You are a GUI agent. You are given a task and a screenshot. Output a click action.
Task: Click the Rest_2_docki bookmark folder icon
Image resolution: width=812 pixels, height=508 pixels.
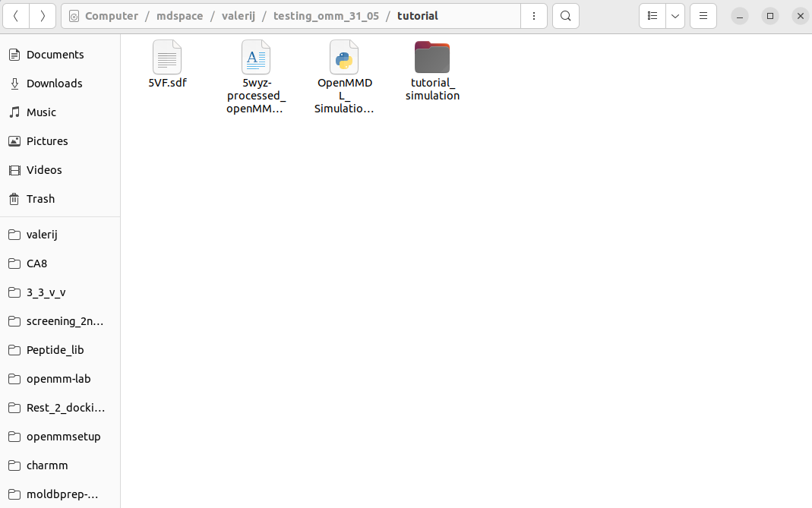(14, 408)
